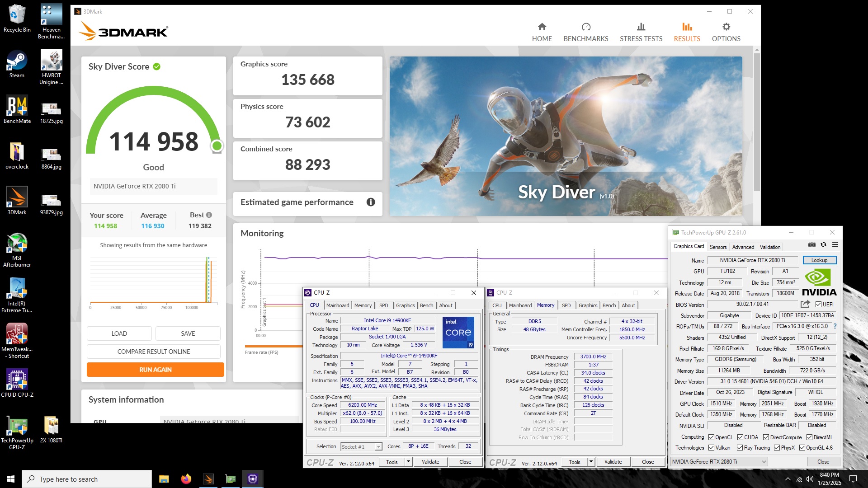Take a GPU-Z screenshot with camera icon

click(812, 244)
